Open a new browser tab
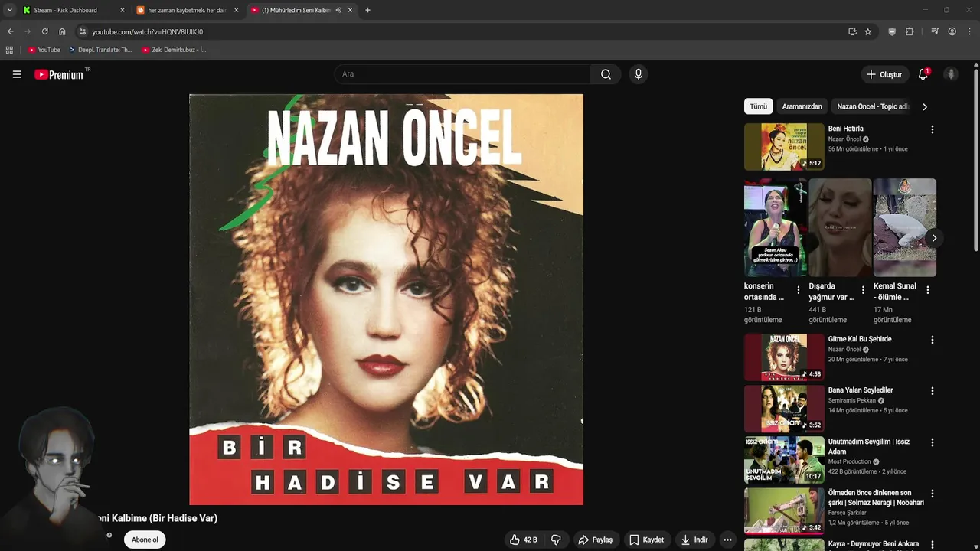Screen dimensions: 980x551 click(367, 10)
